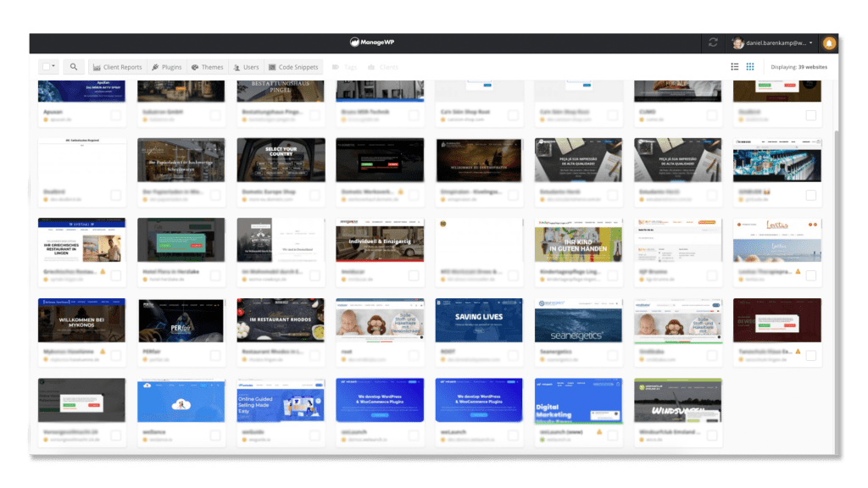Click the warning icon on weLaunch (www)
Viewport: 868px width, 488px height.
[x=599, y=432]
